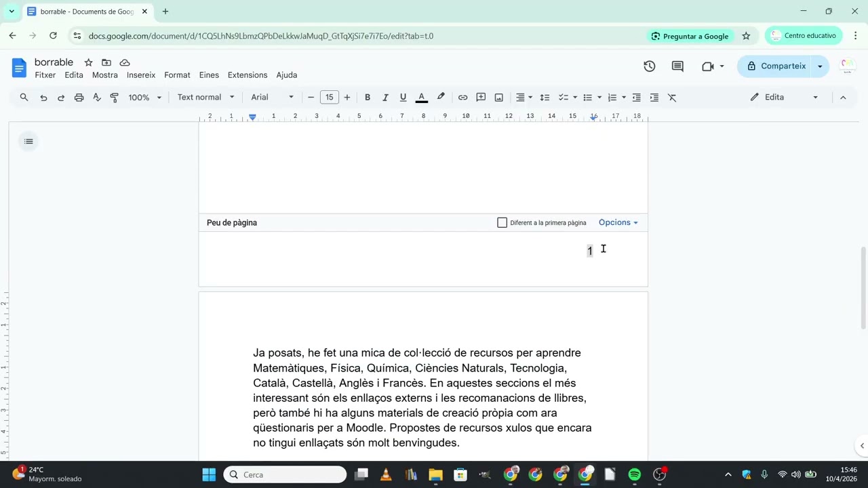This screenshot has height=488, width=868.
Task: Print the document with printer icon
Action: coord(79,98)
